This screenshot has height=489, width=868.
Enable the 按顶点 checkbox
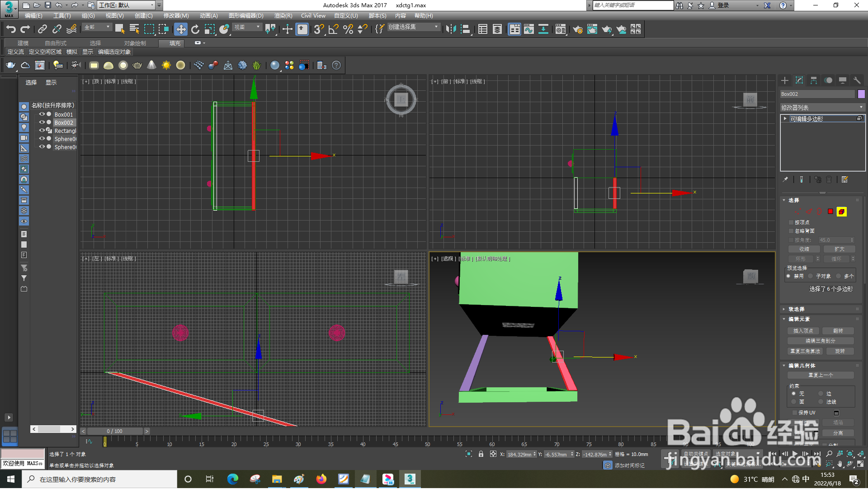[791, 222]
